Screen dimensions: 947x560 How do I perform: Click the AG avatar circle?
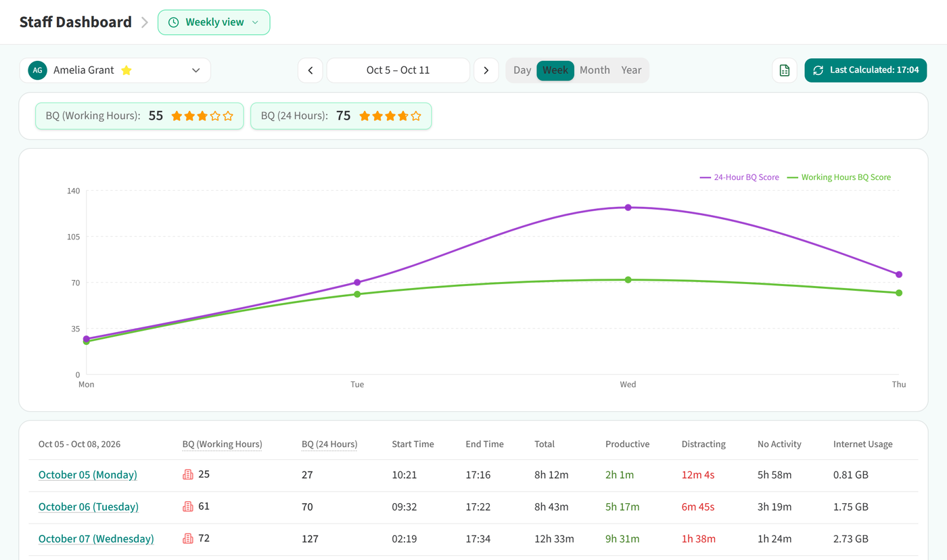38,70
